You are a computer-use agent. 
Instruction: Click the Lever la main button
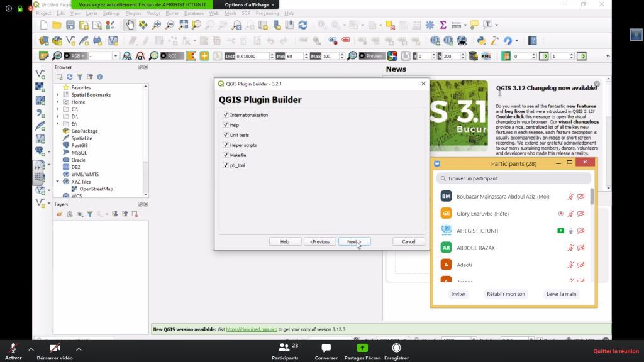(x=561, y=294)
